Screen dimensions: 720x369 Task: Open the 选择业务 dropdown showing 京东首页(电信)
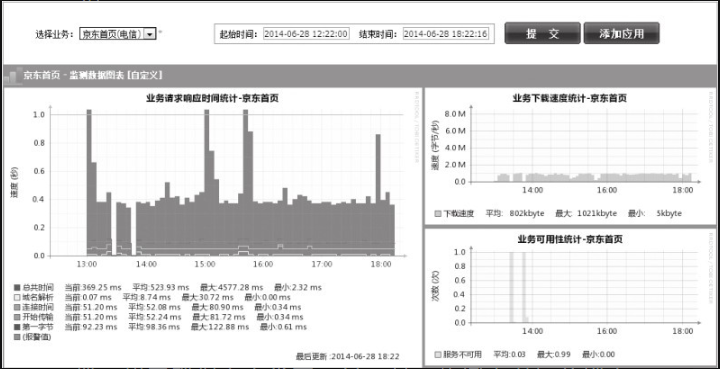(118, 34)
